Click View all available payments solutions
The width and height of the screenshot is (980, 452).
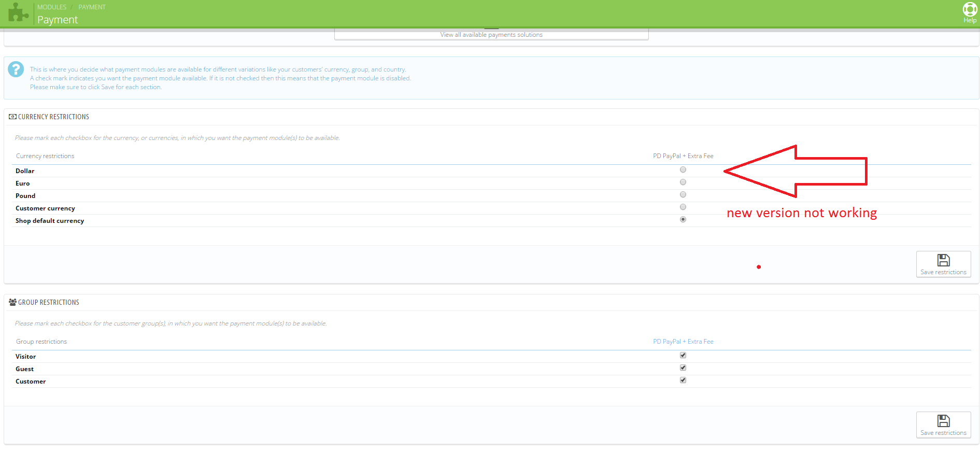point(491,35)
